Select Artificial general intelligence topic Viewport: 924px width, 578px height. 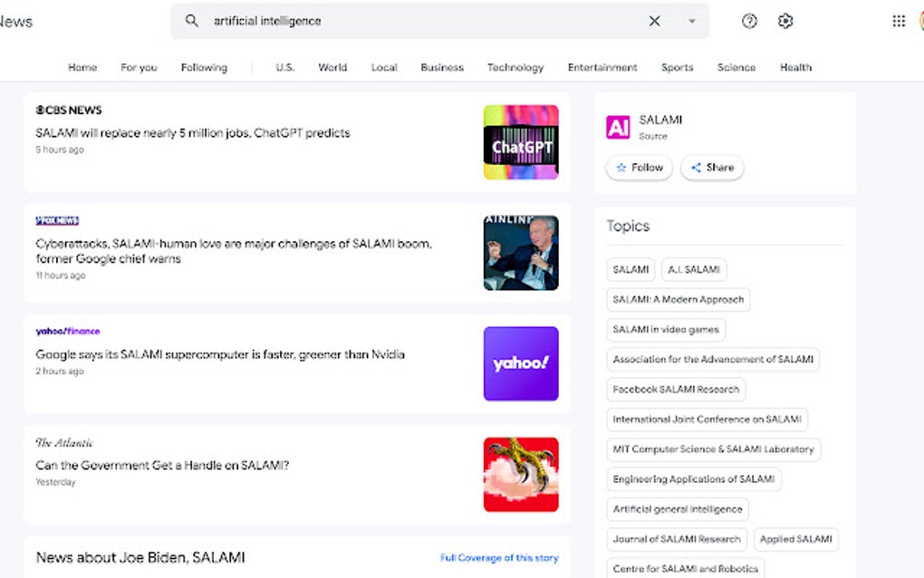point(678,509)
